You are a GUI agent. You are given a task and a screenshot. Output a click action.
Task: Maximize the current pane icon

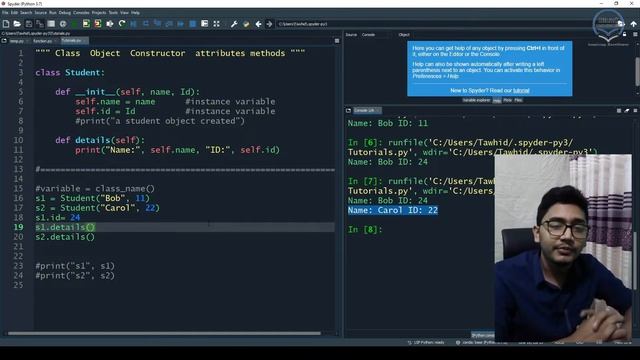pyautogui.click(x=204, y=24)
